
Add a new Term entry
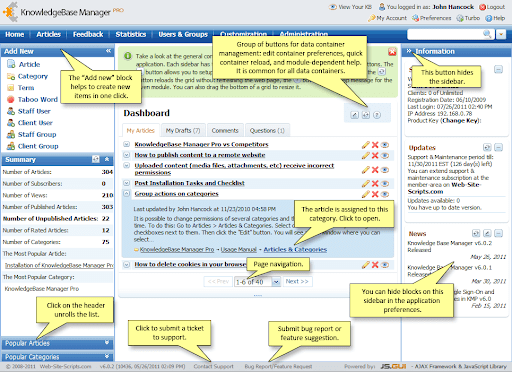point(26,88)
